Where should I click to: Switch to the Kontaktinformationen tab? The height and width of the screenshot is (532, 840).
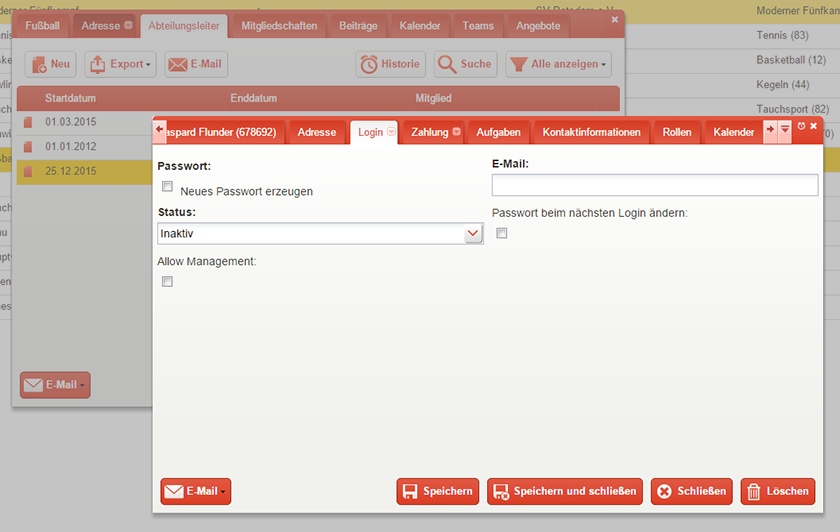pos(591,132)
